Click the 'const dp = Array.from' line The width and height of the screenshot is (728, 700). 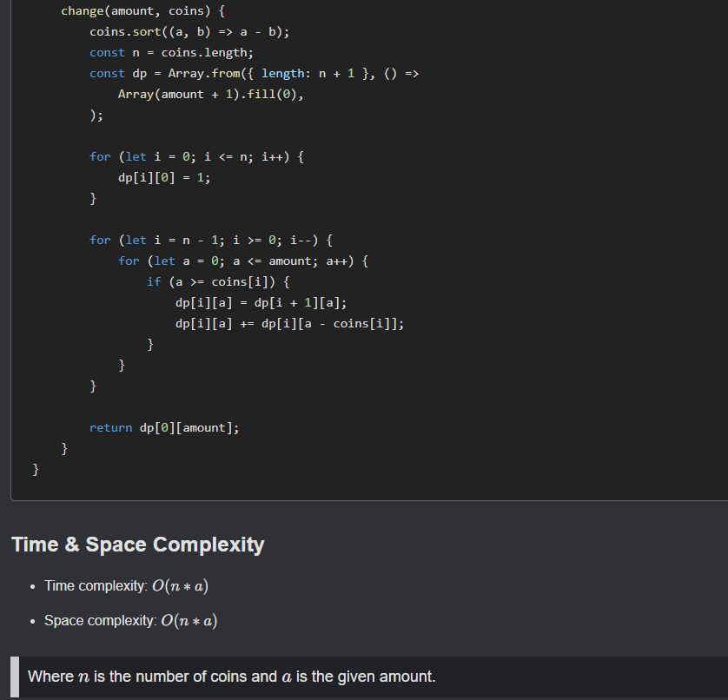click(x=254, y=73)
